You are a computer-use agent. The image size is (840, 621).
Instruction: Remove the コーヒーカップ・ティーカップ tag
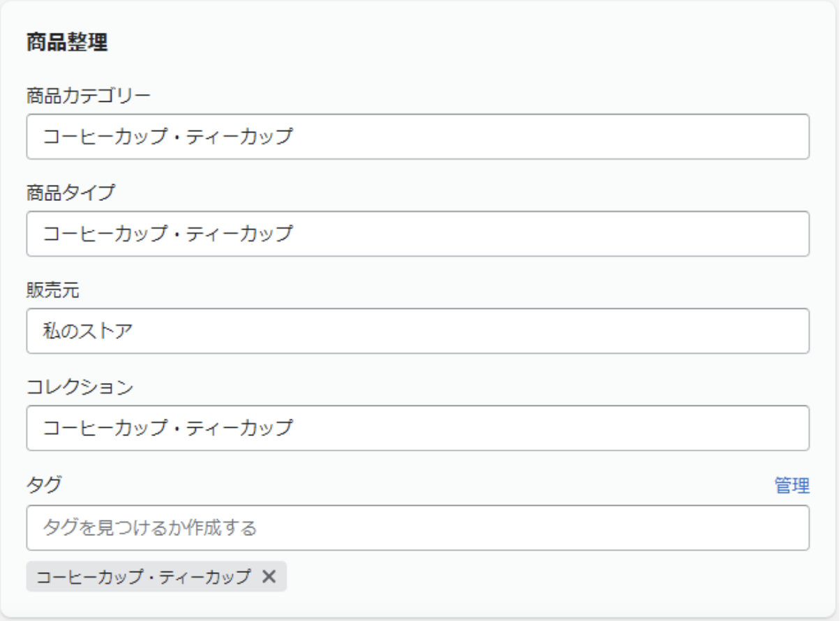(x=269, y=577)
